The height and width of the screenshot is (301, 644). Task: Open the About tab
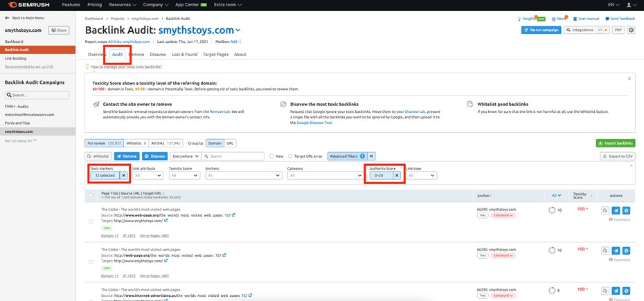pos(240,54)
